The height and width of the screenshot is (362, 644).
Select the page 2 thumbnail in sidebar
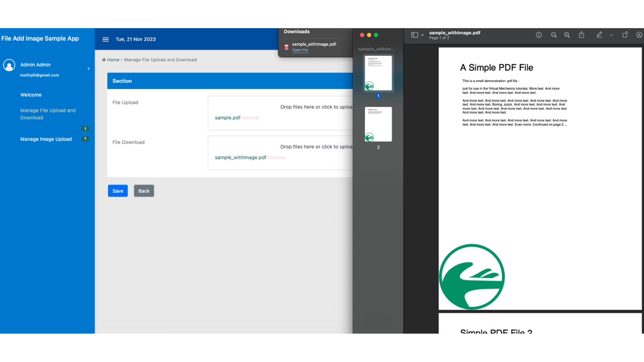click(378, 124)
